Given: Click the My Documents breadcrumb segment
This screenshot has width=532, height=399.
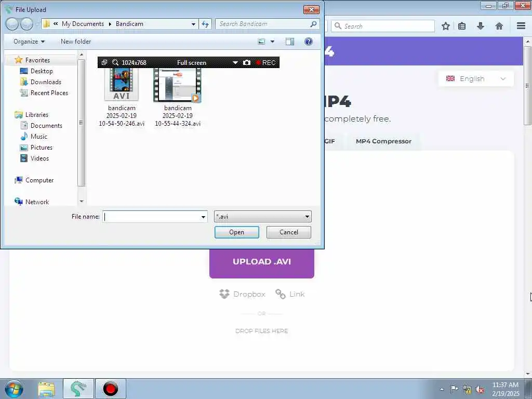Looking at the screenshot, I should pos(83,24).
